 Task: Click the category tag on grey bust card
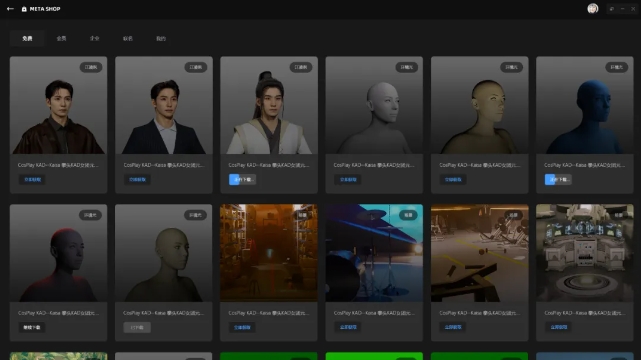[406, 67]
